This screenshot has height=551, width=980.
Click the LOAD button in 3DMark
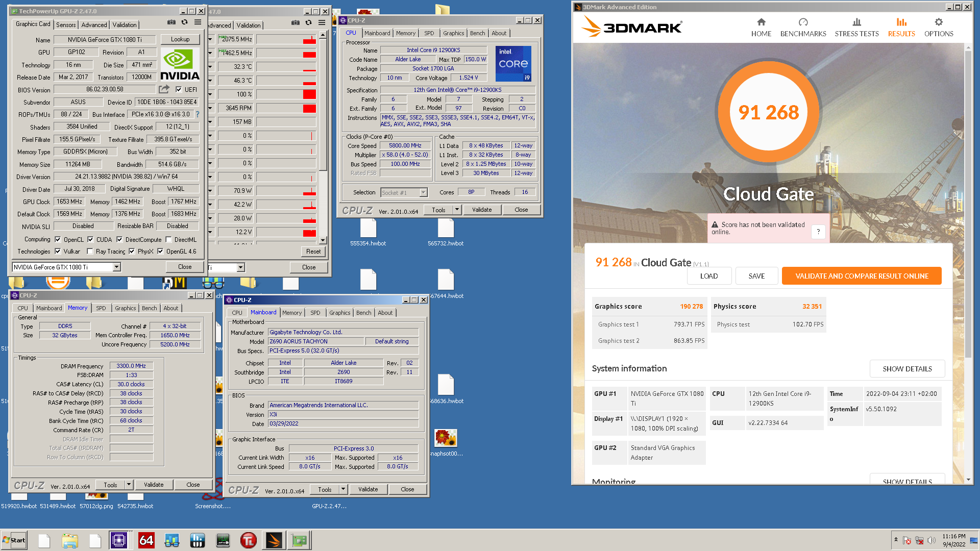tap(709, 276)
